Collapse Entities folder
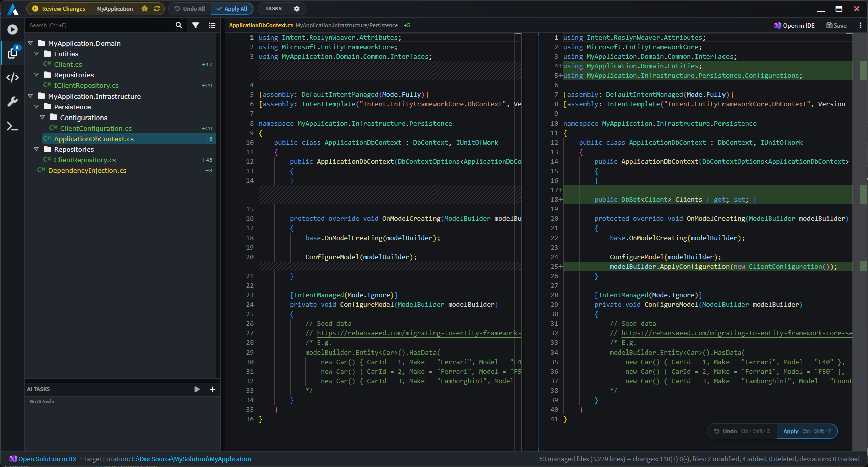The height and width of the screenshot is (467, 868). point(36,54)
